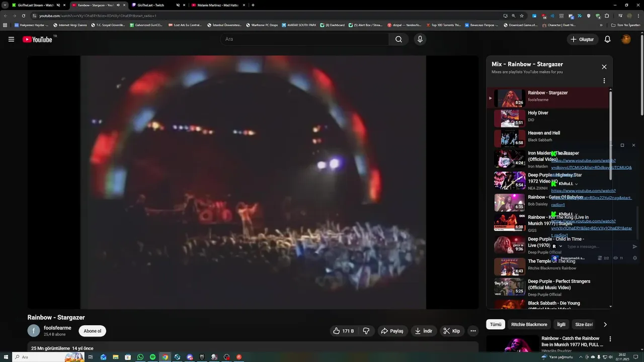644x362 pixels.
Task: Open AVATAR SOUTH PARK bookmark
Action: tap(299, 25)
